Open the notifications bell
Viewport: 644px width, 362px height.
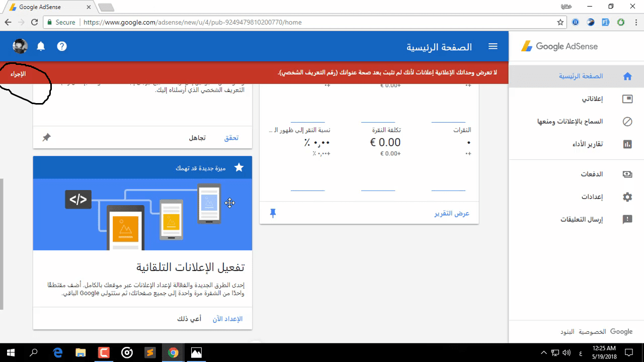[x=41, y=46]
